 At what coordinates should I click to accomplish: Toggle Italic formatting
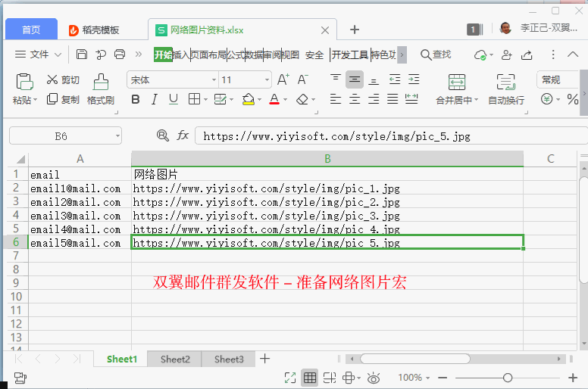tap(154, 100)
